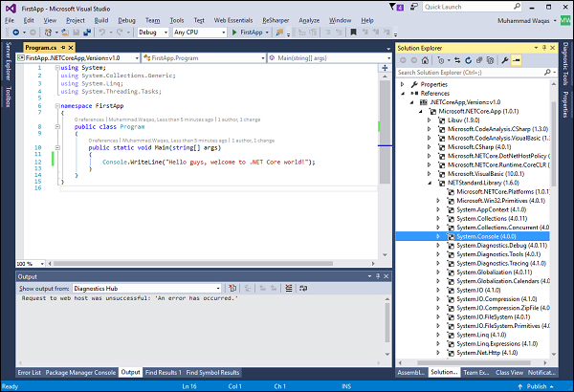The width and height of the screenshot is (574, 392).
Task: Open the ReSharper menu
Action: (275, 19)
